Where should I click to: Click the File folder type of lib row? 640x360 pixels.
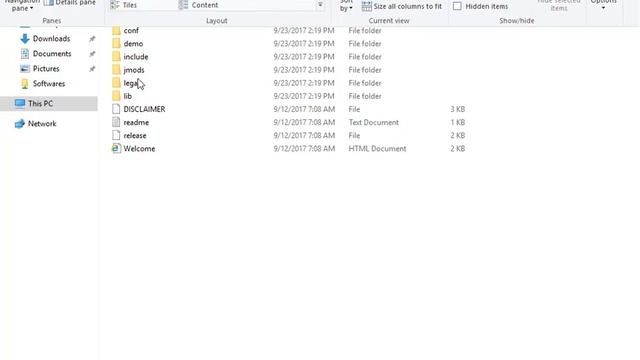365,96
